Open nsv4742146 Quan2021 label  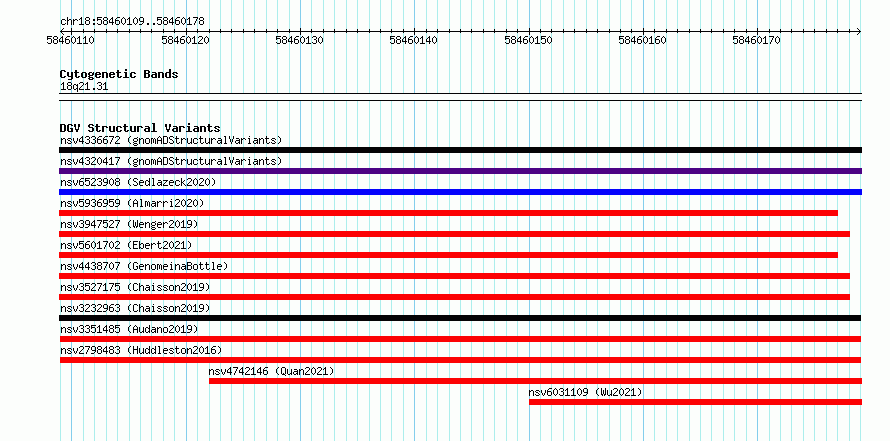coord(271,371)
